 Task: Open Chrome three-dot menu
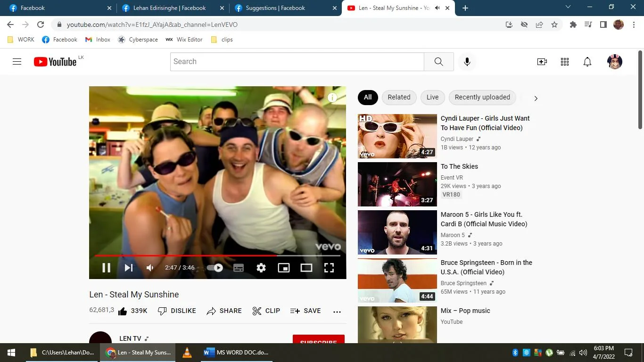click(633, 25)
